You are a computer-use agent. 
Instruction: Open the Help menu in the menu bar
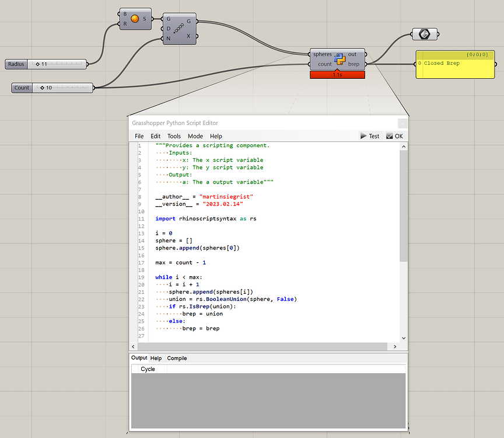[216, 136]
